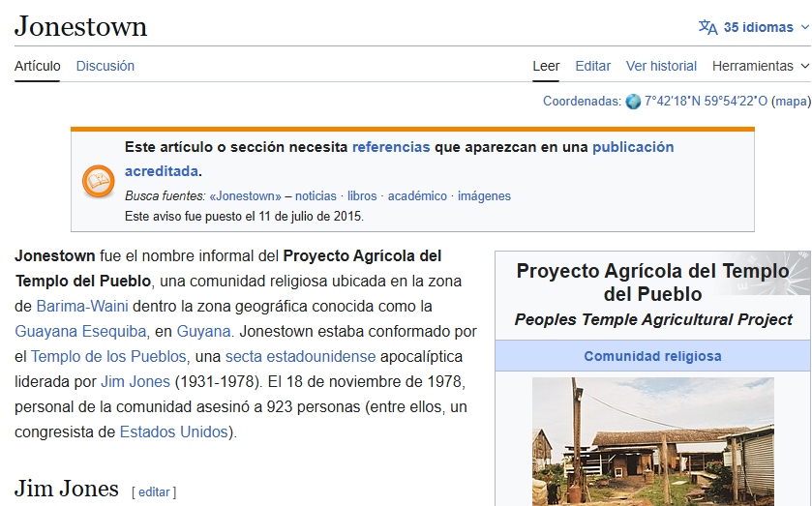812x506 pixels.
Task: Click the noticias source link
Action: click(x=316, y=195)
